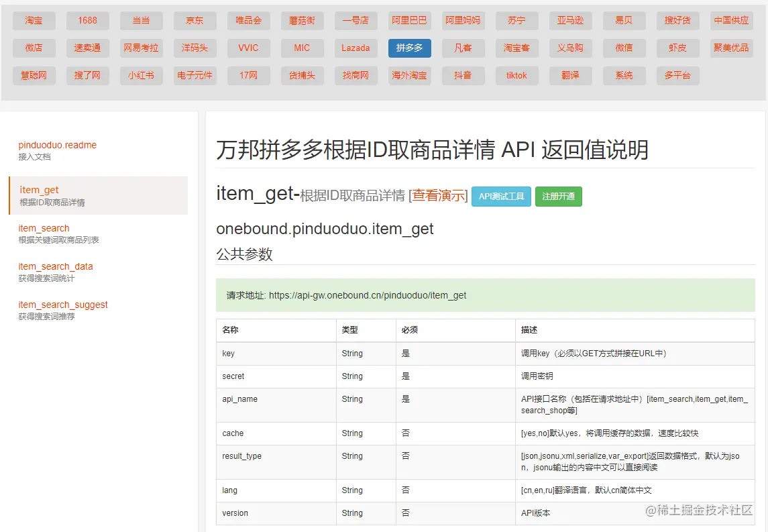This screenshot has width=768, height=532.
Task: Click the green 注册开通 button
Action: click(558, 197)
